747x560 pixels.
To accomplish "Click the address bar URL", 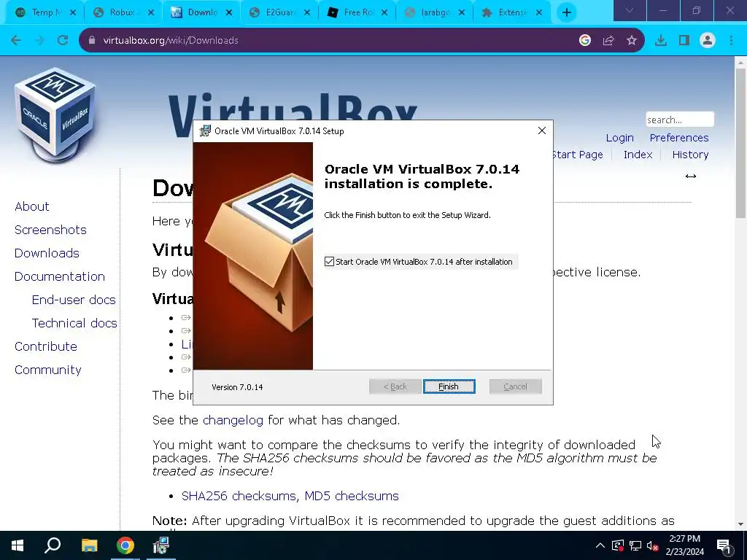I will tap(171, 41).
